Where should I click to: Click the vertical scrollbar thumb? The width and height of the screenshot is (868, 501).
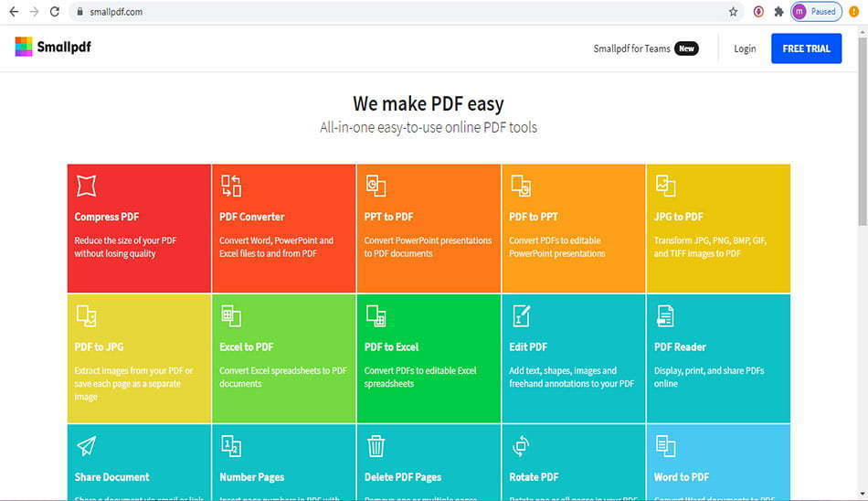[x=863, y=130]
